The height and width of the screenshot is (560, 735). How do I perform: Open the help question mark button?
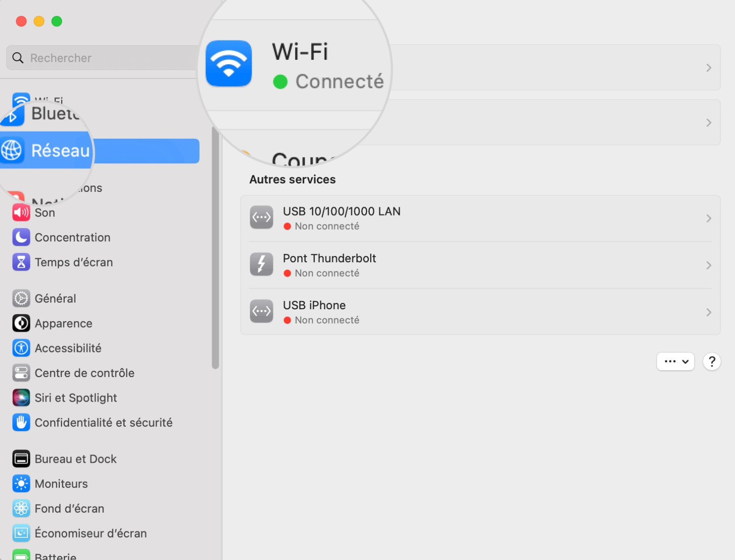click(712, 361)
